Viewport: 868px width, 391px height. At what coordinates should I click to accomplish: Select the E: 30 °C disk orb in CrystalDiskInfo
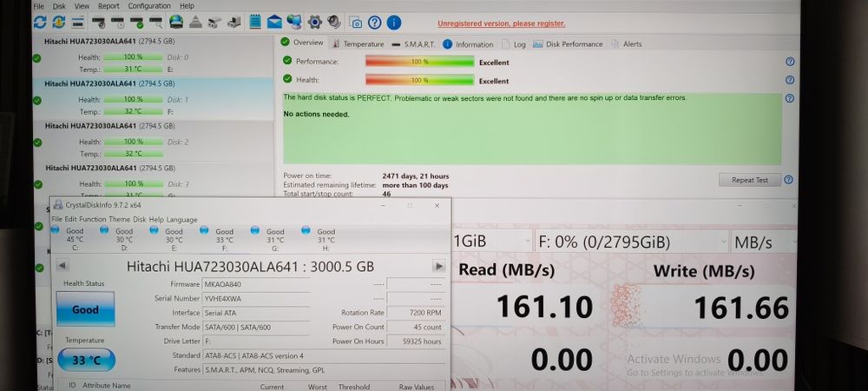[154, 230]
